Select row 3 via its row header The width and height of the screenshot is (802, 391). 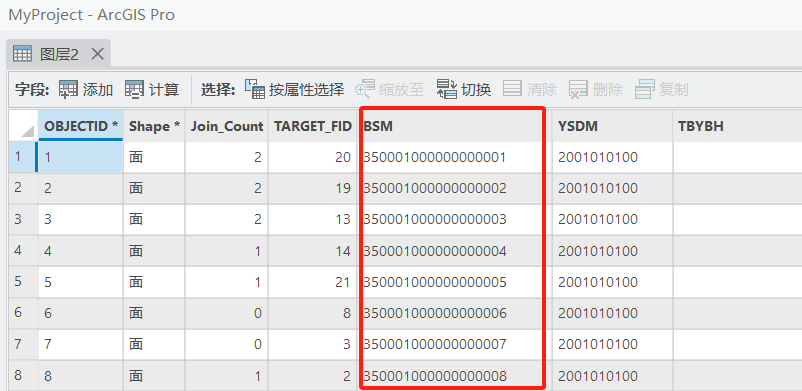pos(24,220)
